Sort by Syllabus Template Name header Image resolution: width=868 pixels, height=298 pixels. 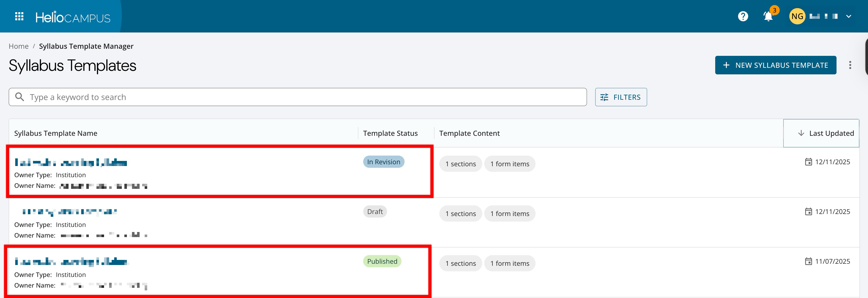56,133
